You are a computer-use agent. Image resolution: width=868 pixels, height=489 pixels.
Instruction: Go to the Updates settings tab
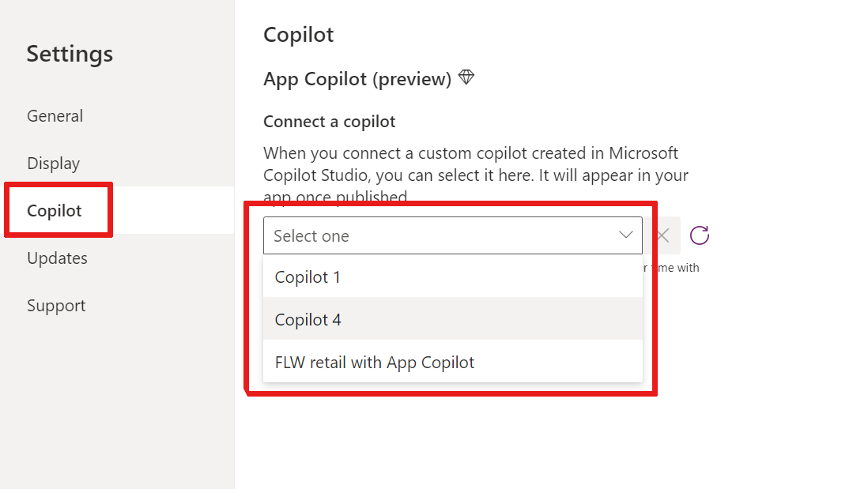pyautogui.click(x=57, y=258)
